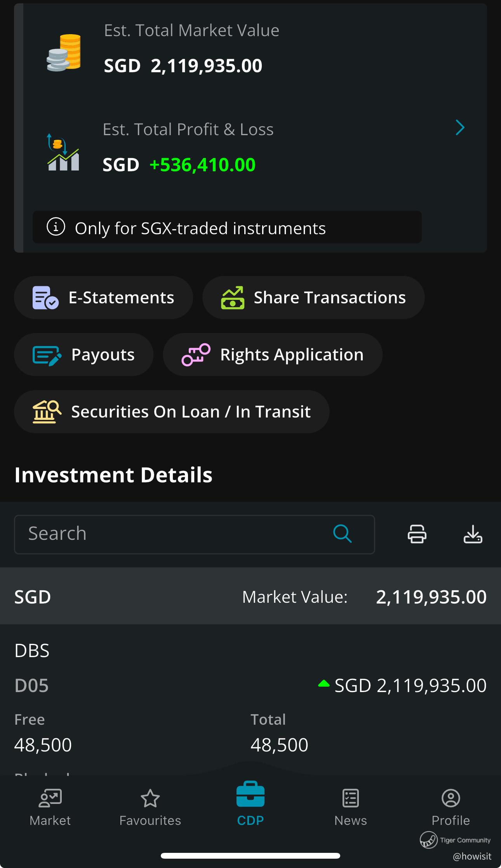Open the Profile tab
Viewport: 501px width, 868px height.
[451, 807]
